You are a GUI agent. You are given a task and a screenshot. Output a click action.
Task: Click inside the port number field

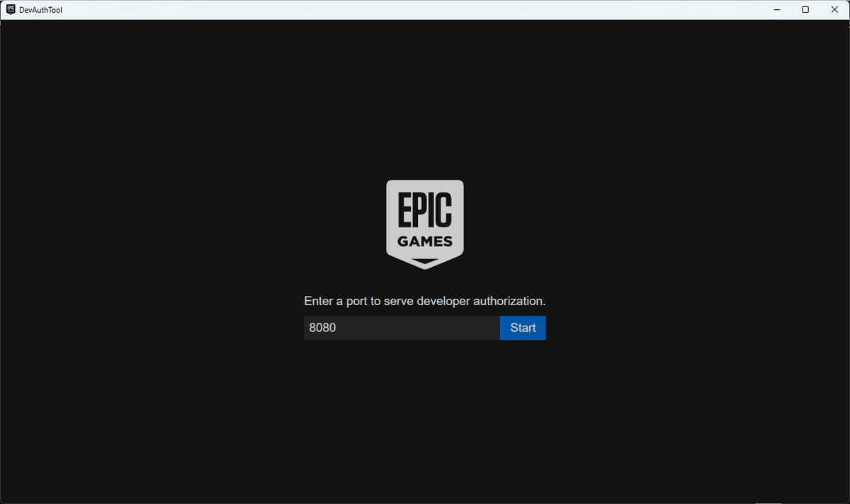click(397, 327)
